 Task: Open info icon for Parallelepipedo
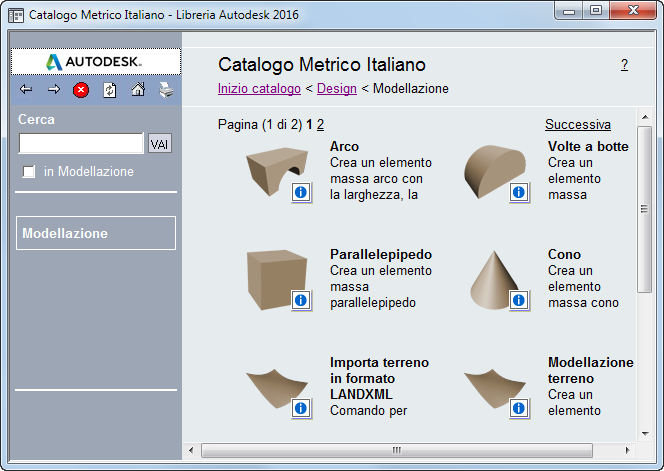click(301, 301)
